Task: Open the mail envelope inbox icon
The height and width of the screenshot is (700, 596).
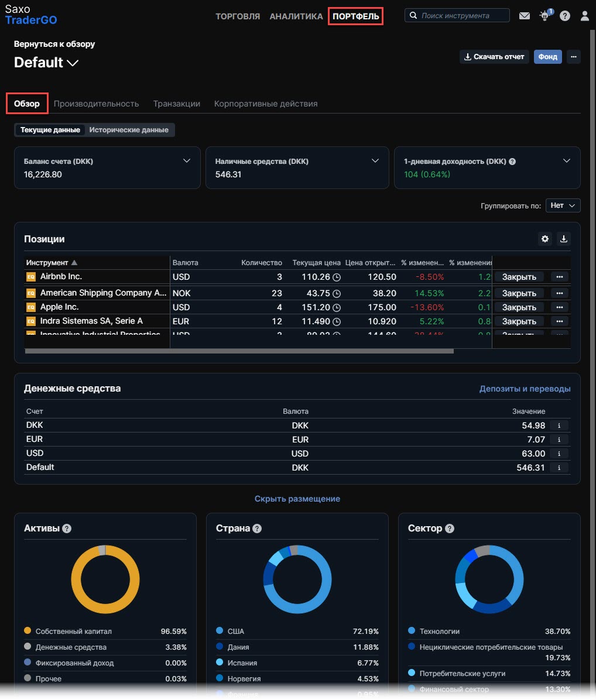Action: coord(525,16)
